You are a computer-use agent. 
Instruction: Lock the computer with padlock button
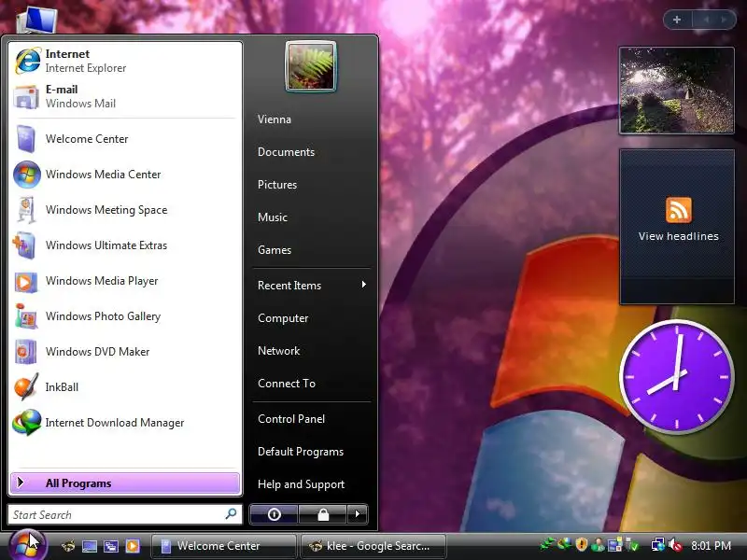point(323,514)
